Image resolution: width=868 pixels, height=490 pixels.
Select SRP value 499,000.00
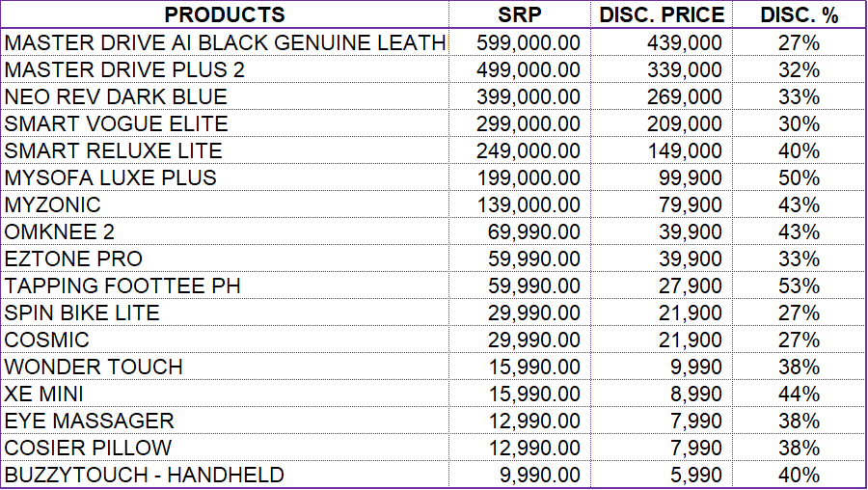point(519,69)
